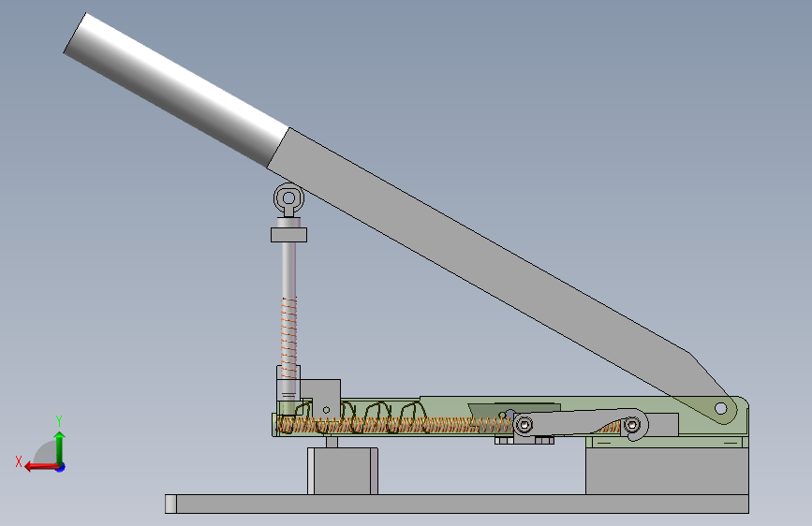Viewport: 812px width, 526px height.
Task: Click the red X axis arrow of the triad
Action: 40,467
